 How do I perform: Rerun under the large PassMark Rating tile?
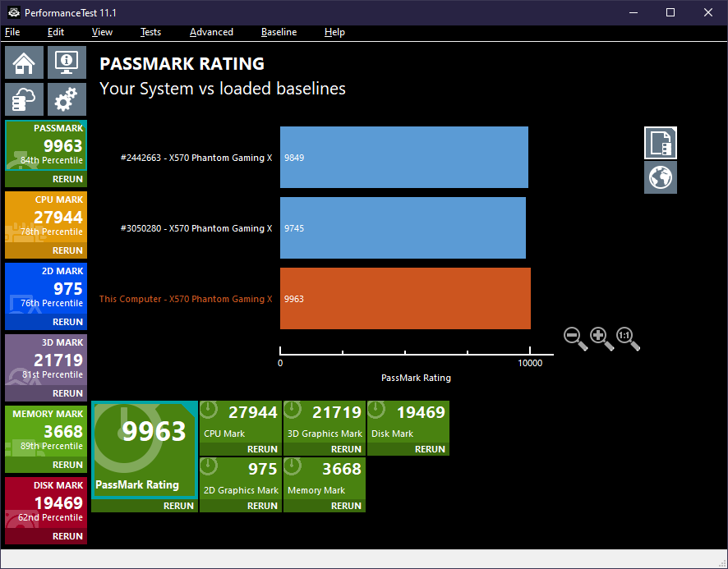(x=178, y=506)
